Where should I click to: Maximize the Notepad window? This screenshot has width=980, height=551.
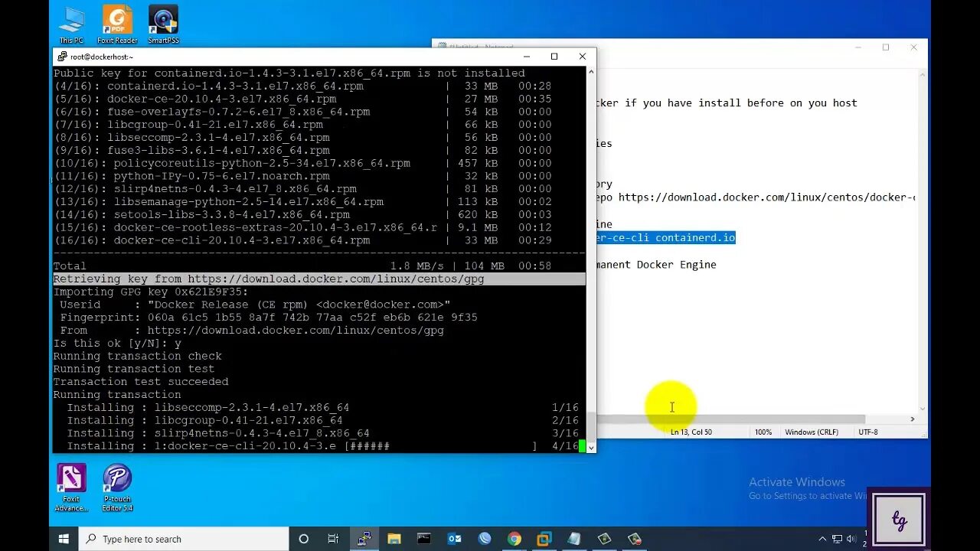(x=886, y=47)
